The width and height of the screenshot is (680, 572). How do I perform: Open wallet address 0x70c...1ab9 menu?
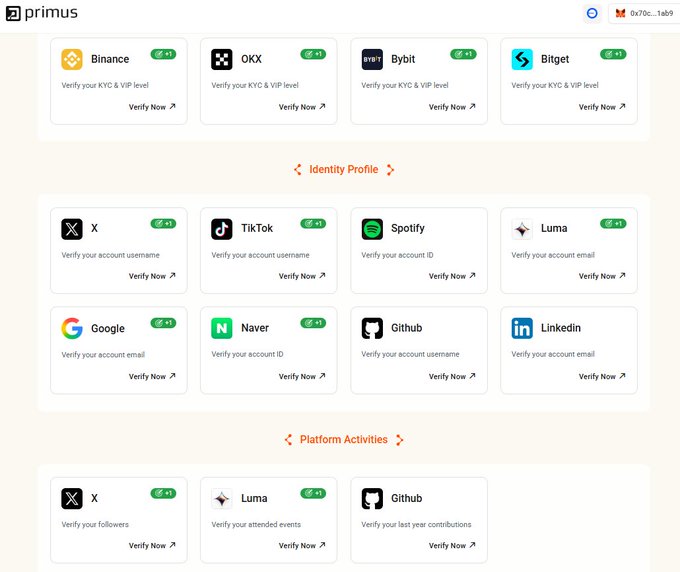pos(645,13)
